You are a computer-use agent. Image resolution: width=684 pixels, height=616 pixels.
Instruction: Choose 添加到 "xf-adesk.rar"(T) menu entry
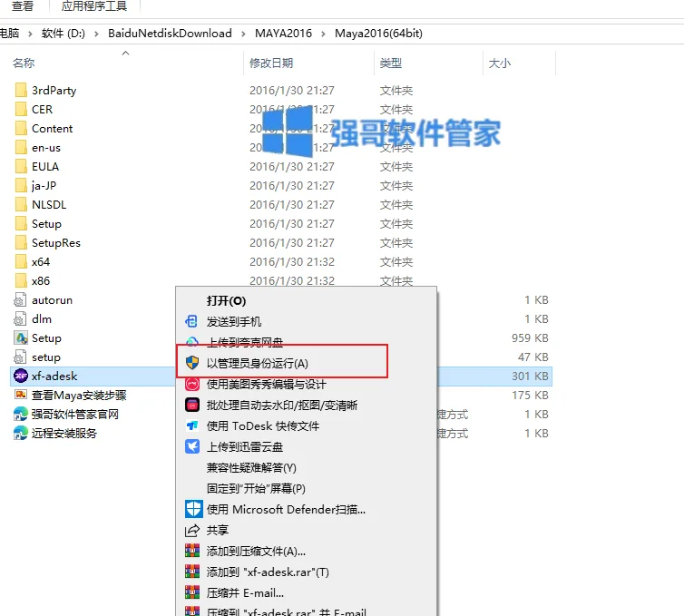click(x=306, y=572)
